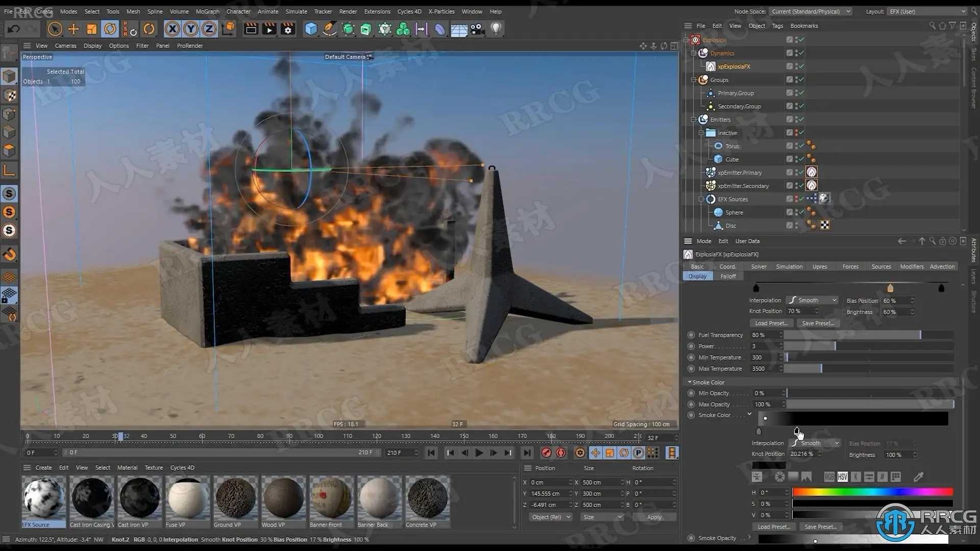
Task: Open the Object (Rel) coordinate dropdown
Action: [550, 517]
